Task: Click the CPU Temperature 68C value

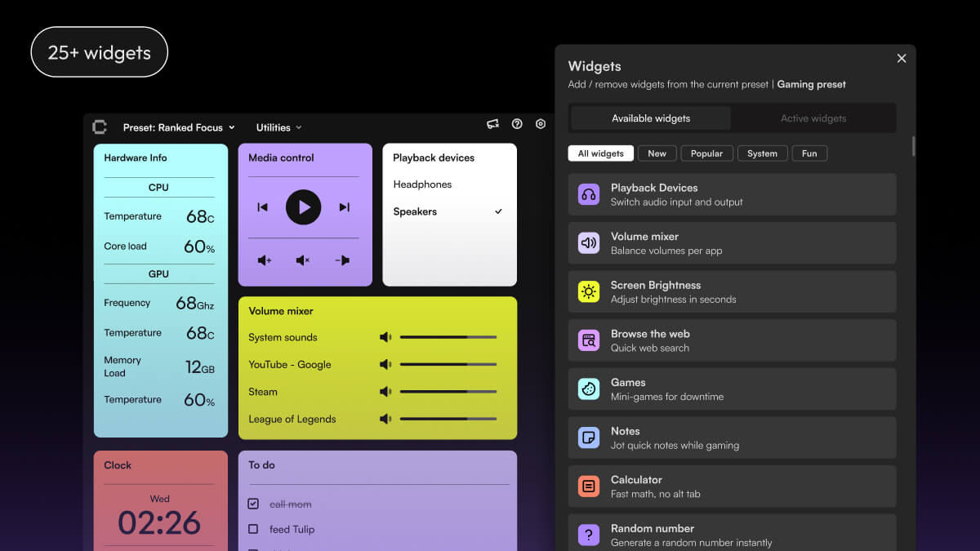Action: (x=200, y=216)
